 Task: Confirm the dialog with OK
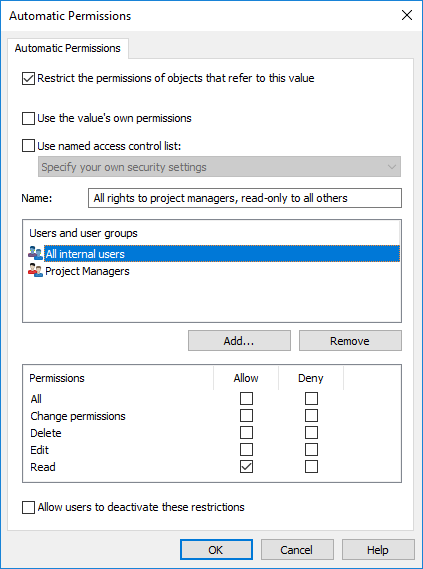(216, 550)
